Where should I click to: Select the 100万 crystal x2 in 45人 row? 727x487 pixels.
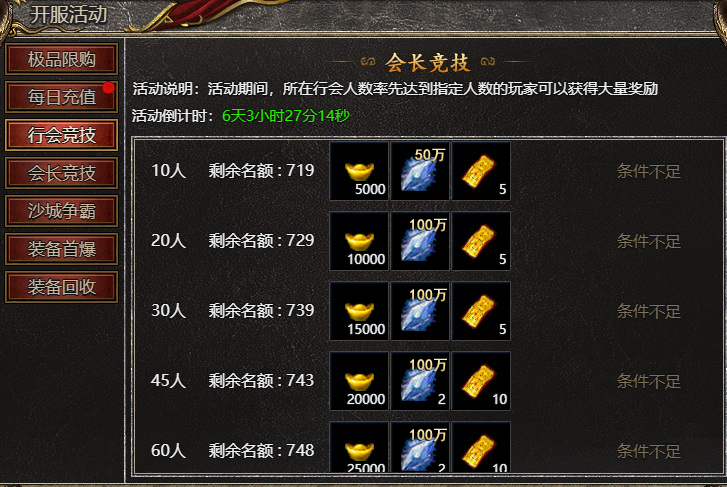[420, 381]
